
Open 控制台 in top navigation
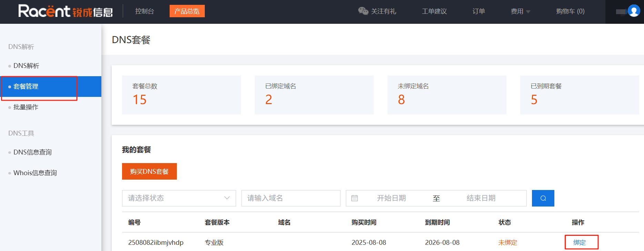[x=144, y=11]
